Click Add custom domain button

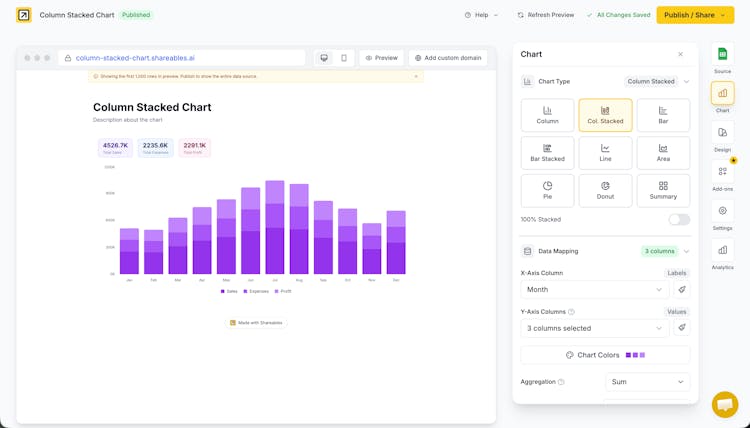click(449, 58)
